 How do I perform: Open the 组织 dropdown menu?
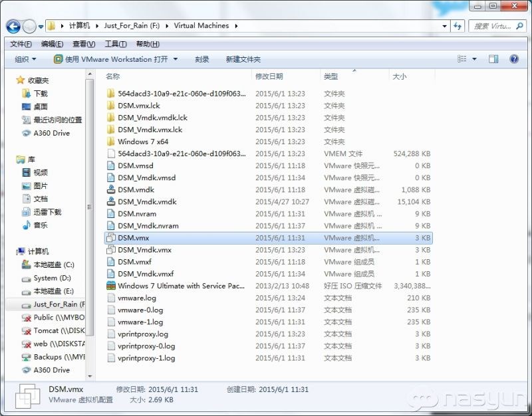pyautogui.click(x=25, y=59)
